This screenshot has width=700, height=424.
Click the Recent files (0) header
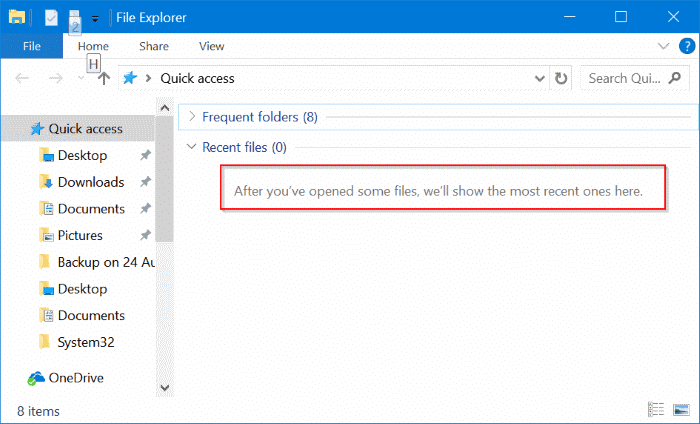coord(244,147)
